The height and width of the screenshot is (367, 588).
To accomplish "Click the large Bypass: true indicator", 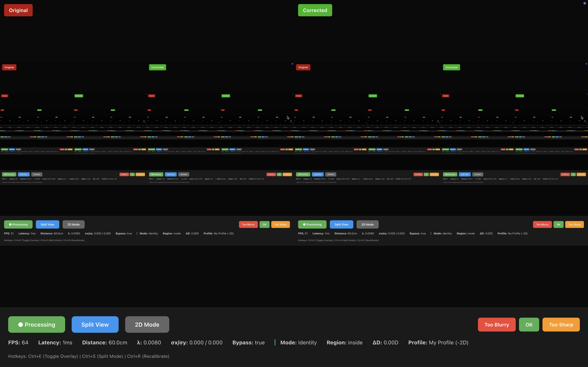I will point(248,343).
